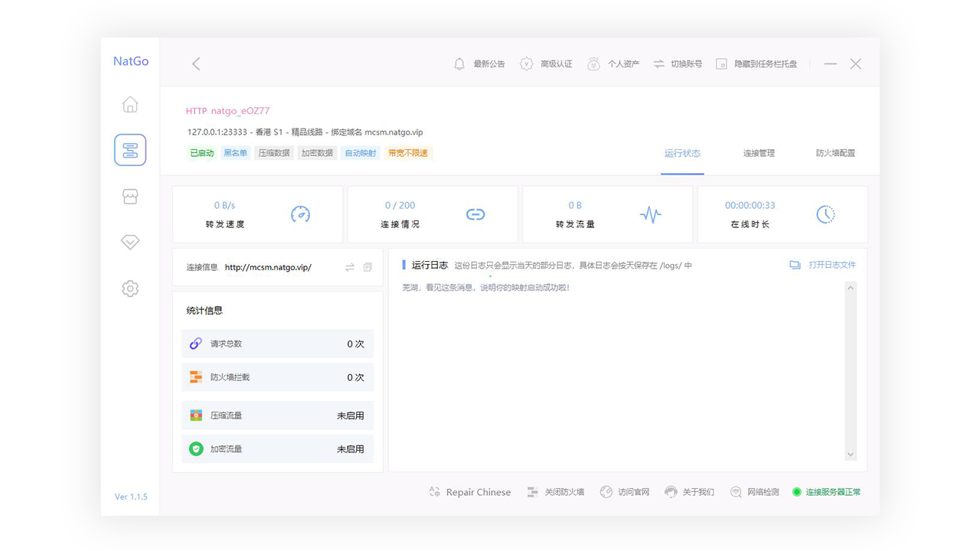Open the store icon in sidebar

pos(130,197)
